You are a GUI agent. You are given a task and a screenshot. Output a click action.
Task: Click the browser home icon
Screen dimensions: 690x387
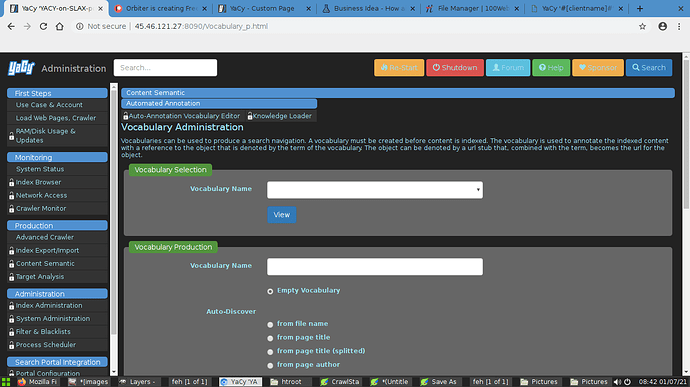(59, 26)
